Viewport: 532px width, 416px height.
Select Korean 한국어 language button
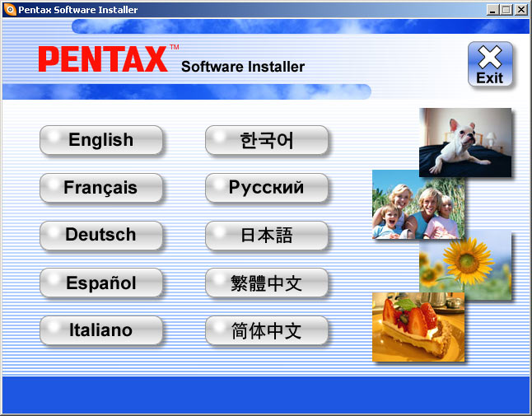tap(267, 140)
